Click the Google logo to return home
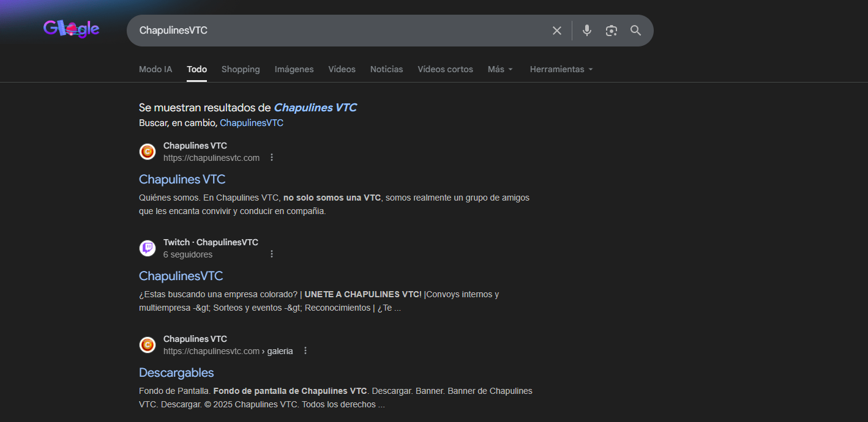The width and height of the screenshot is (868, 422). coord(71,28)
